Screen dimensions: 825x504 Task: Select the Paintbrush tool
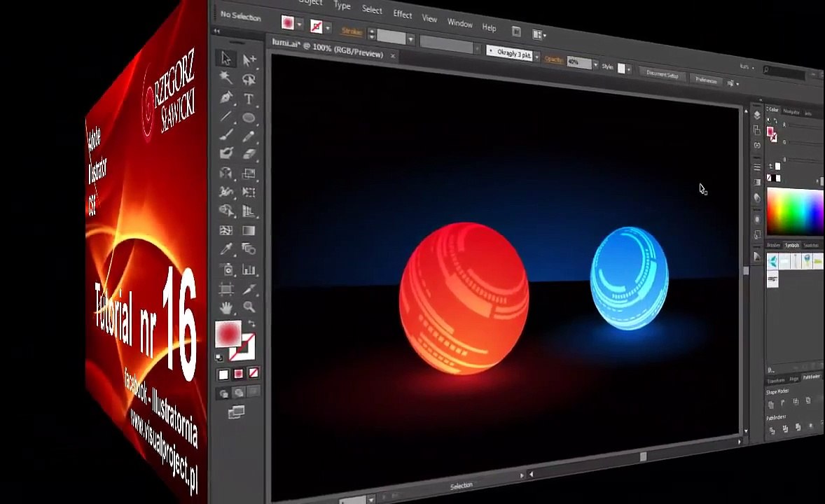click(226, 134)
